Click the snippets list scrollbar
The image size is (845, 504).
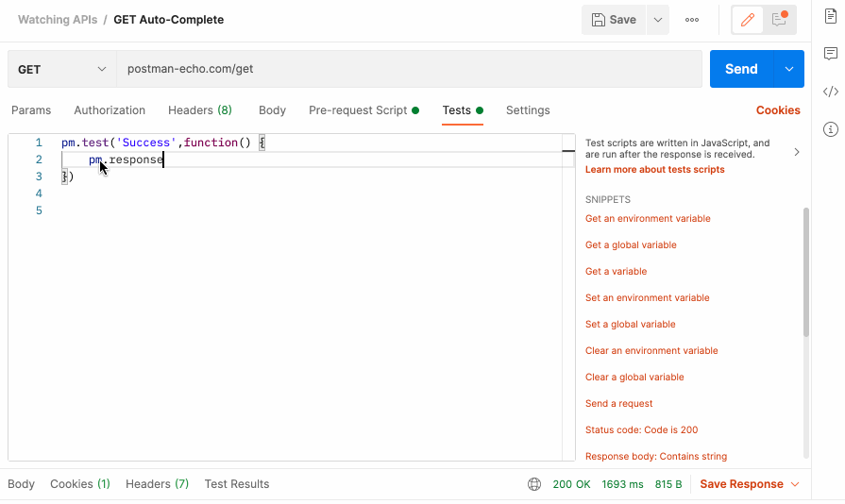[x=805, y=274]
